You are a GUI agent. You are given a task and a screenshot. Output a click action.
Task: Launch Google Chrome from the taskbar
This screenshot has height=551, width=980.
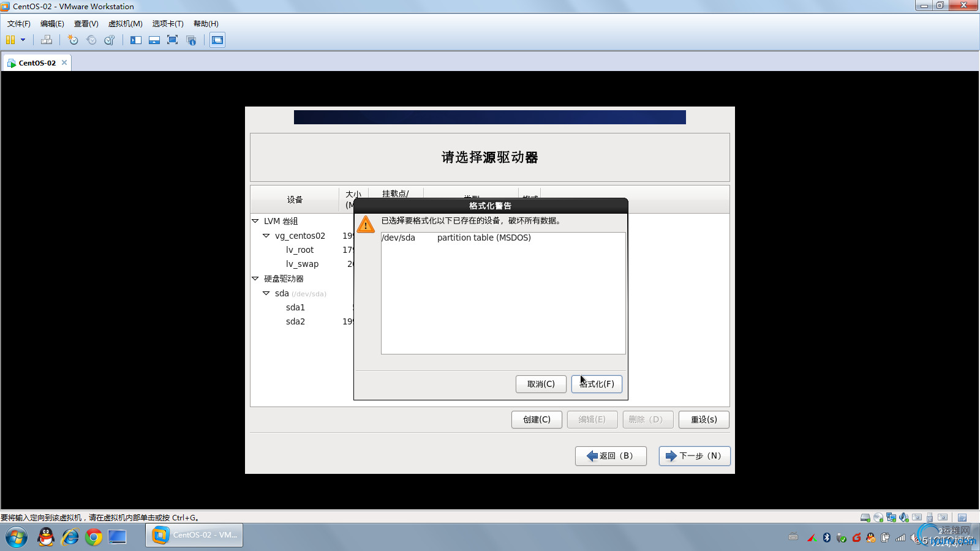pyautogui.click(x=94, y=537)
